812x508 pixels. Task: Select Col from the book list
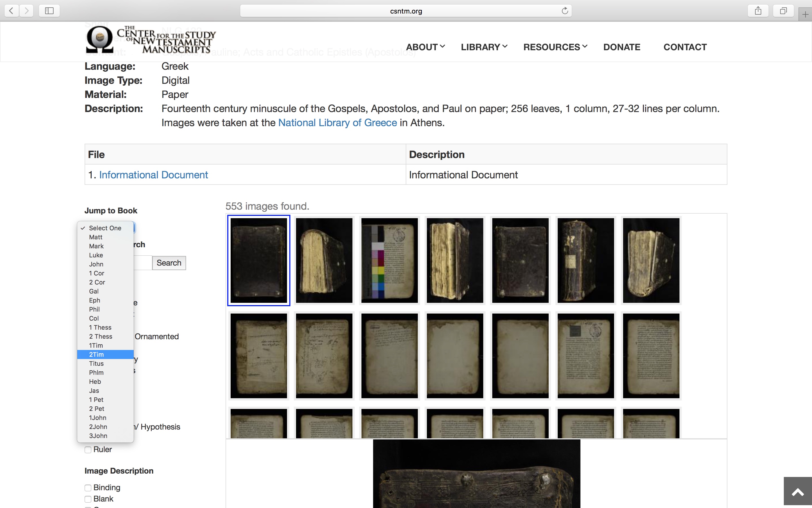pos(105,318)
